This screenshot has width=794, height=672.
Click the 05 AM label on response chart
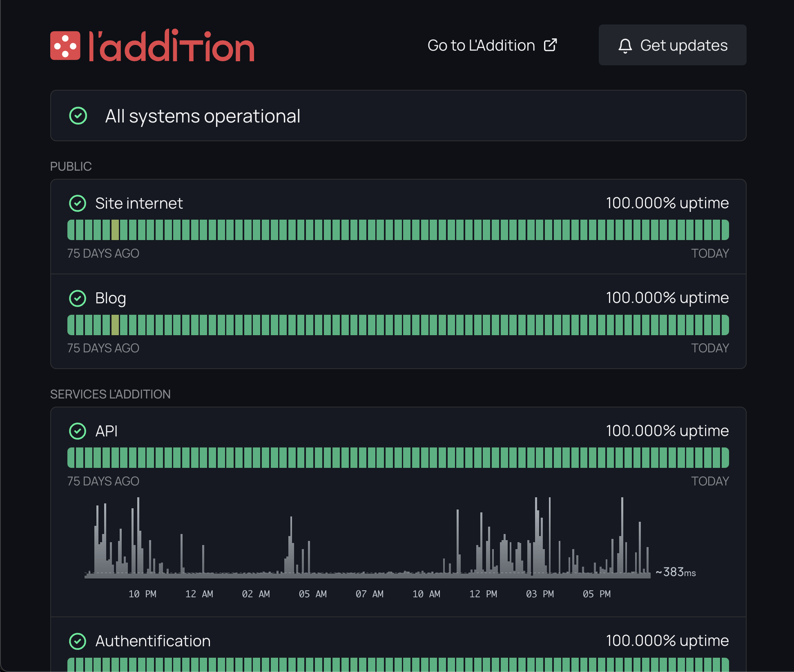pyautogui.click(x=313, y=594)
